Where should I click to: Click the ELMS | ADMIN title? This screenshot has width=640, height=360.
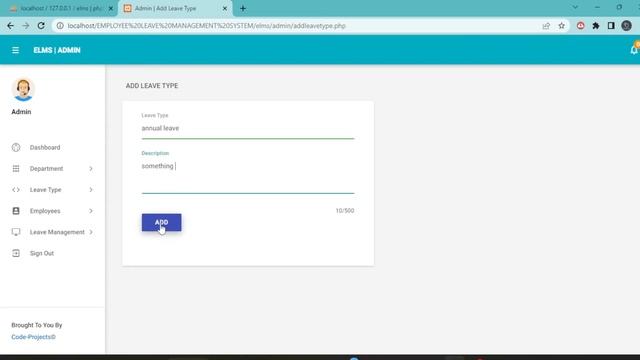click(57, 50)
